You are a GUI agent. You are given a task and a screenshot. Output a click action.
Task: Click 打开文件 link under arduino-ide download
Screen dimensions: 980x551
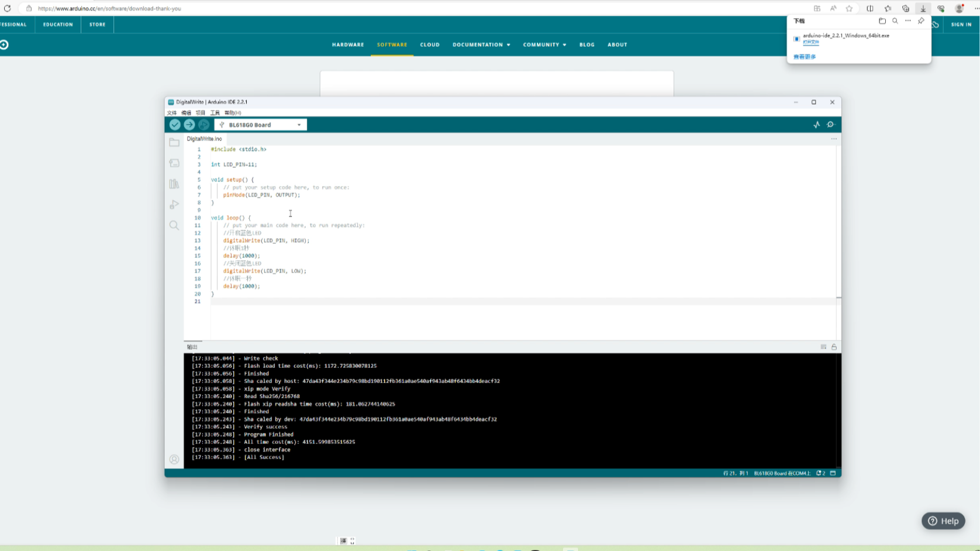point(810,42)
